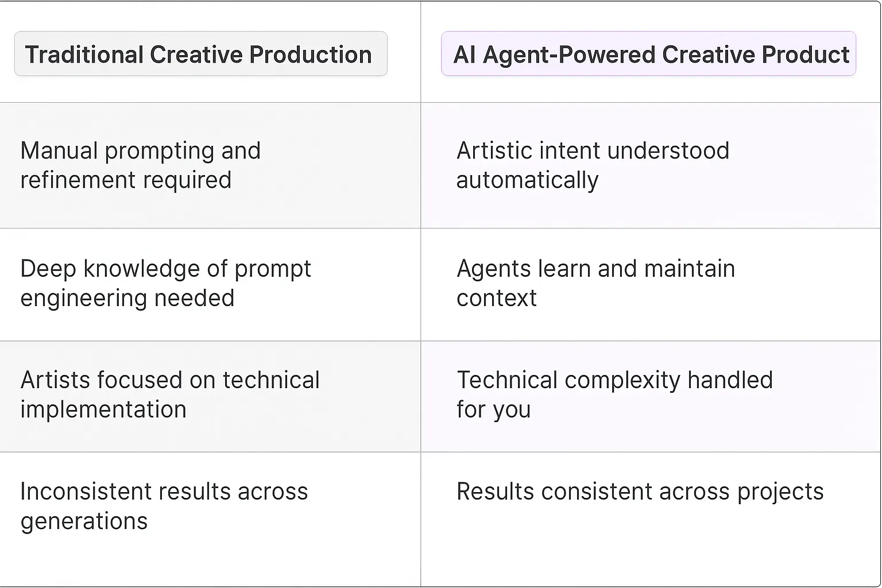Click the 'Agents learn and maintain context' cell

(x=650, y=284)
